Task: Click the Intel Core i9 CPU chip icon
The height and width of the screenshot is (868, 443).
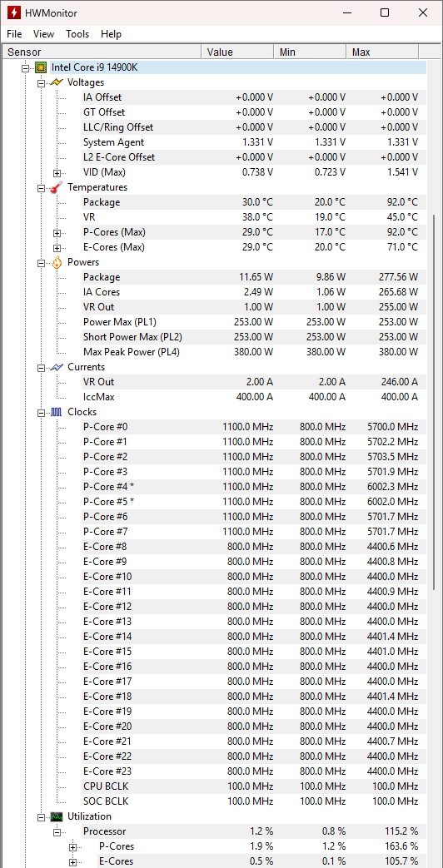Action: coord(41,67)
